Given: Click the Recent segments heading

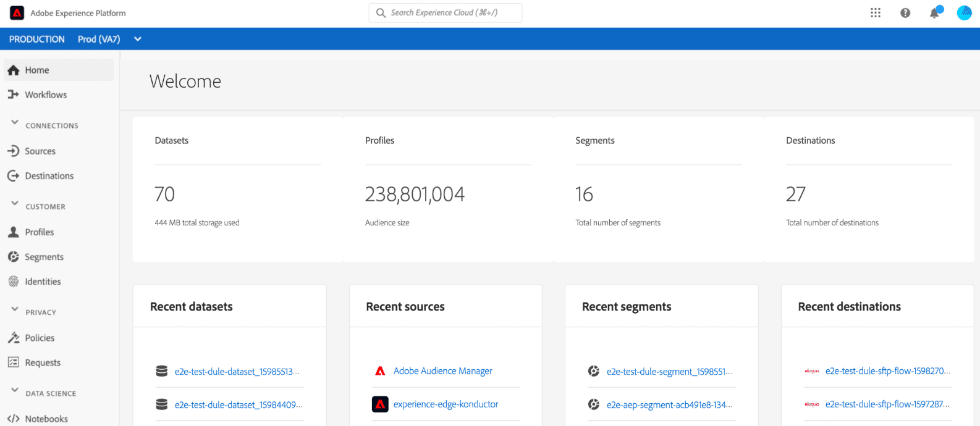Looking at the screenshot, I should coord(627,307).
